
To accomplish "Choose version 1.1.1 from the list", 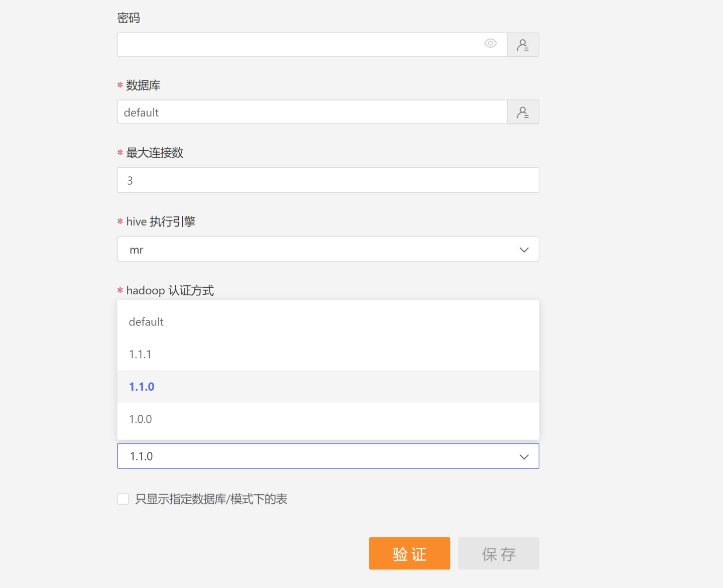I will [x=140, y=355].
